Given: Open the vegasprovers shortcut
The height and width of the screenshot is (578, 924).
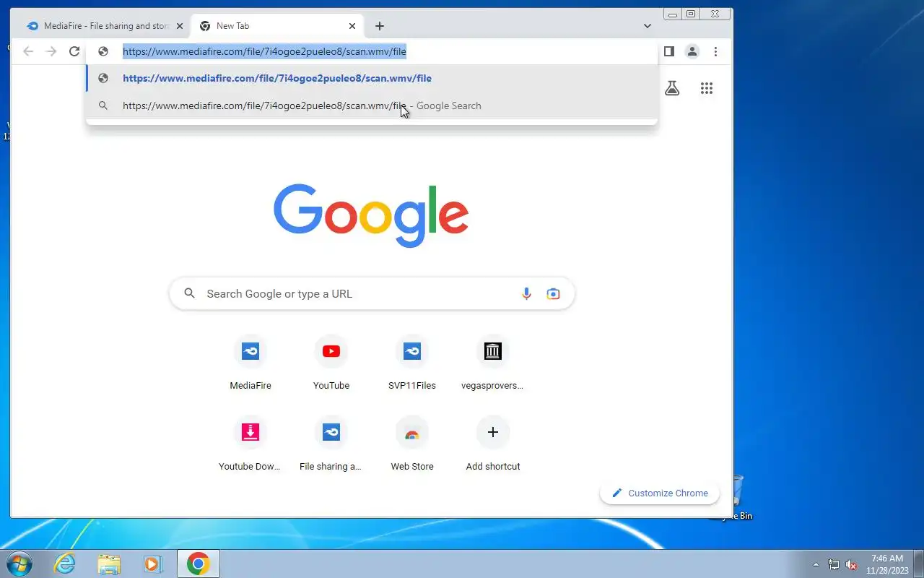Looking at the screenshot, I should (x=493, y=364).
